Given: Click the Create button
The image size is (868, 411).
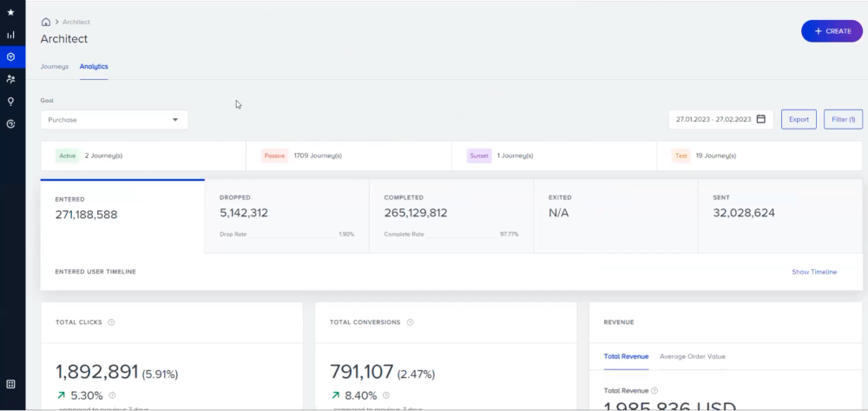Looking at the screenshot, I should pyautogui.click(x=832, y=31).
